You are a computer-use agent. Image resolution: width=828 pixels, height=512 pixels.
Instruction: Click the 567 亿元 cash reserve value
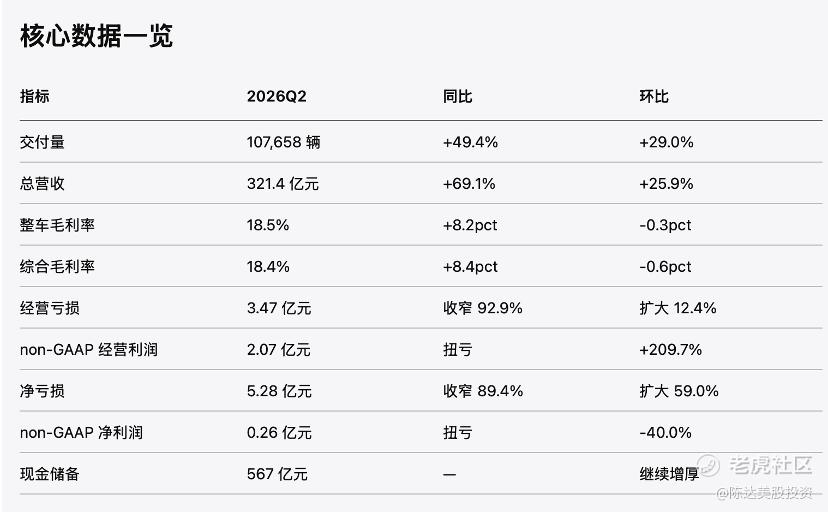pyautogui.click(x=277, y=474)
